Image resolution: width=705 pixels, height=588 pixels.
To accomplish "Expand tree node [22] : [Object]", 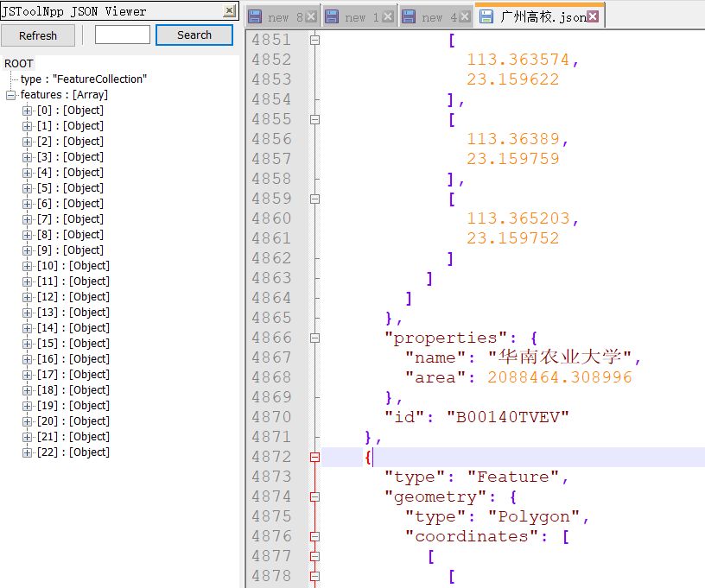I will (x=27, y=452).
